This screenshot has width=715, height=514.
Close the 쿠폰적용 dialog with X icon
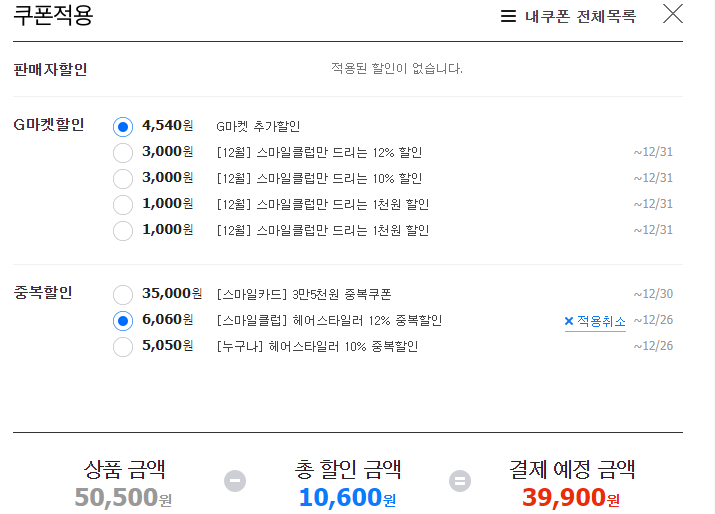(673, 14)
